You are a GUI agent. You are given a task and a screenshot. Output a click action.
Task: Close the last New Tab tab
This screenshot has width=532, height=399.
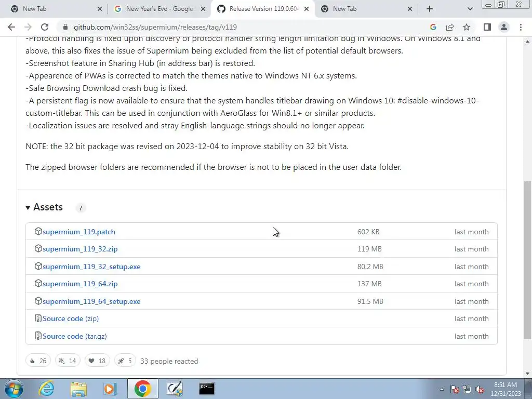[x=409, y=9]
